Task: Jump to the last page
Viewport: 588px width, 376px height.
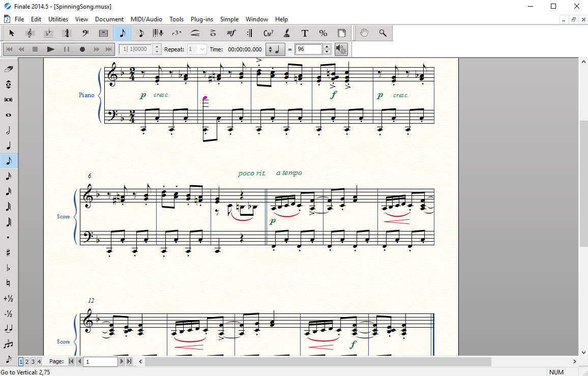Action: pos(129,361)
